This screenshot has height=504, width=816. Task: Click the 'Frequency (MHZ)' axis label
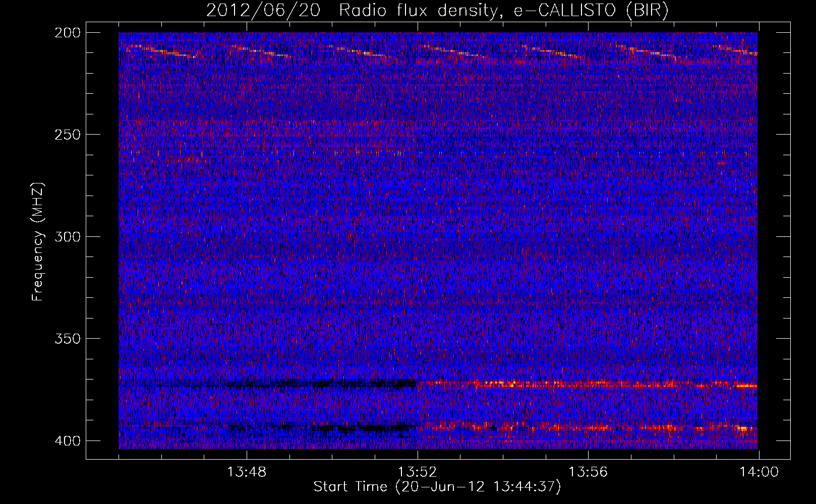(x=38, y=242)
